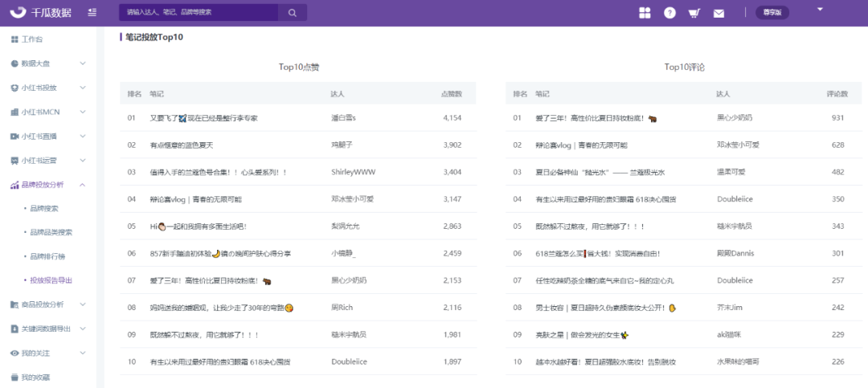Open the 品牌排行榜 submenu item
Image resolution: width=868 pixels, height=388 pixels.
[x=47, y=257]
